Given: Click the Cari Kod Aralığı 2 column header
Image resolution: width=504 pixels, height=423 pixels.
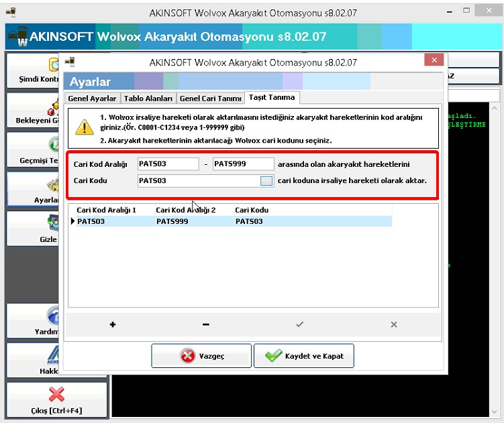Looking at the screenshot, I should click(195, 210).
